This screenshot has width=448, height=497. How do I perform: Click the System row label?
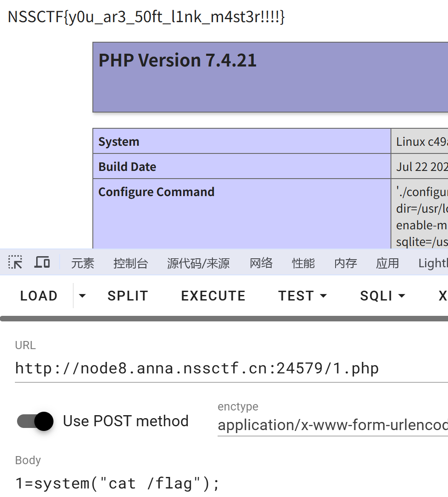coord(119,142)
